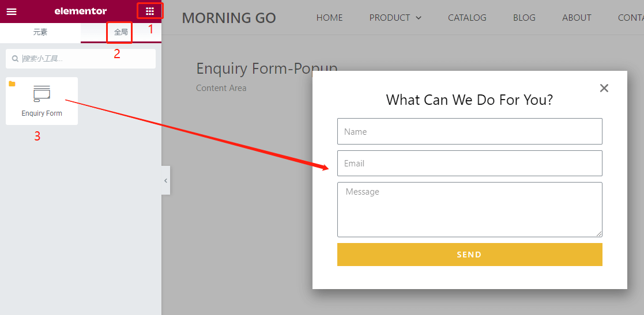Click the widgets grid icon
Screen dimensions: 644x315
tap(150, 11)
